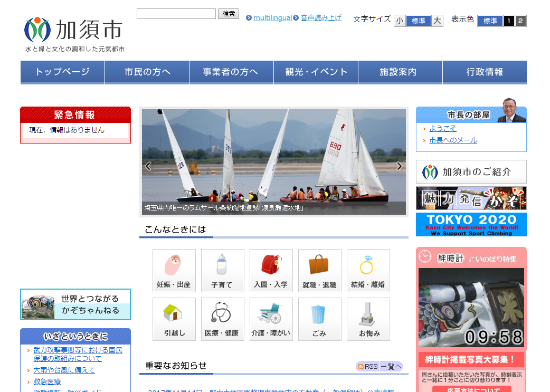Open the 救急医療 link
The image size is (550, 392).
[x=47, y=381]
